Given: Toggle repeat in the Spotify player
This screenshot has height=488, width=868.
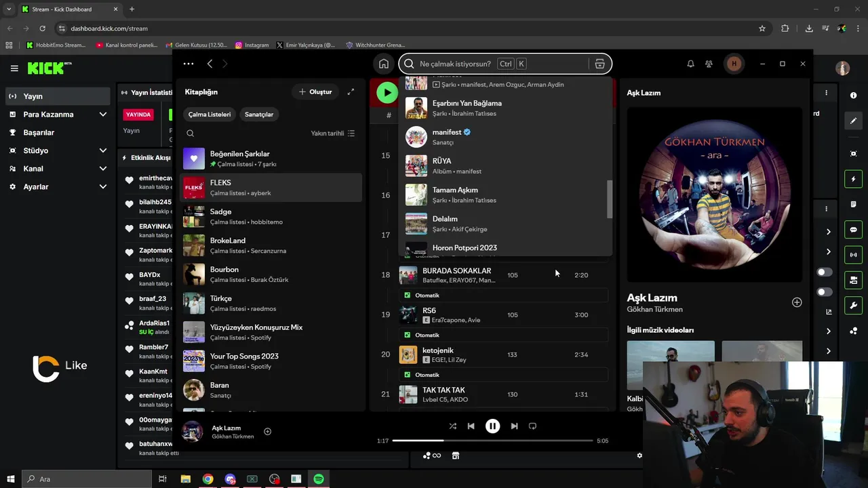Looking at the screenshot, I should coord(532,426).
